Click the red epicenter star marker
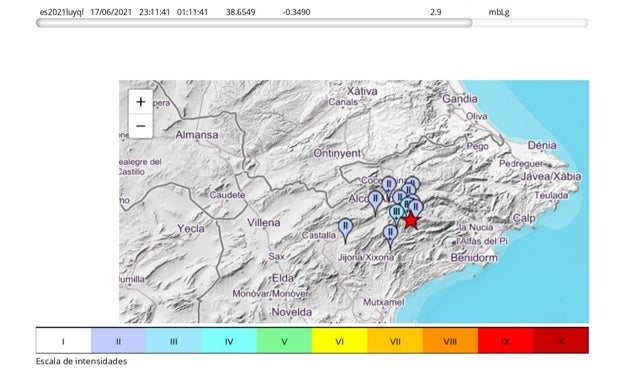Image resolution: width=624 pixels, height=385 pixels. [411, 221]
